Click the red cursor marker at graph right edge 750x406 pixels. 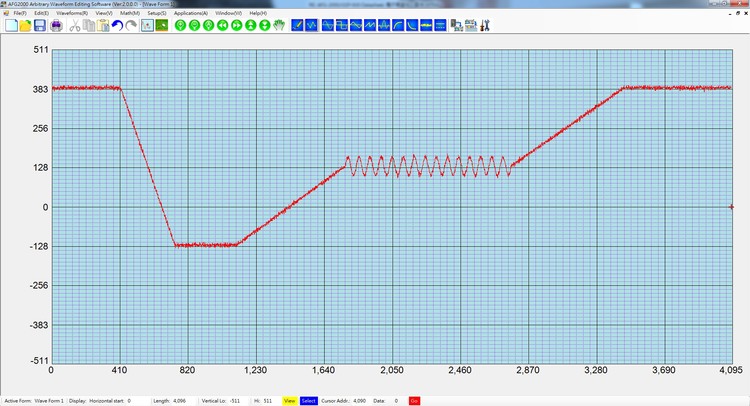(732, 207)
